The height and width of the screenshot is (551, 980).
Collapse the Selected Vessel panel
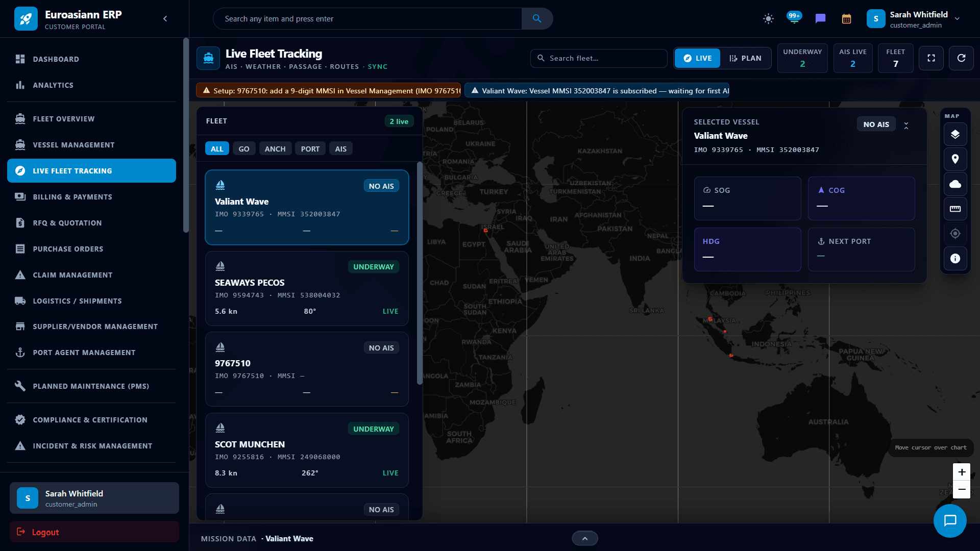click(906, 125)
